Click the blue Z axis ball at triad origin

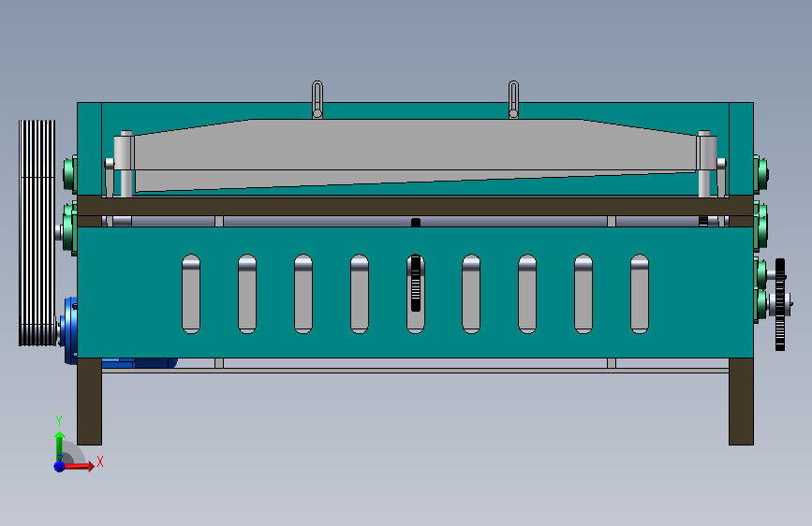(60, 466)
